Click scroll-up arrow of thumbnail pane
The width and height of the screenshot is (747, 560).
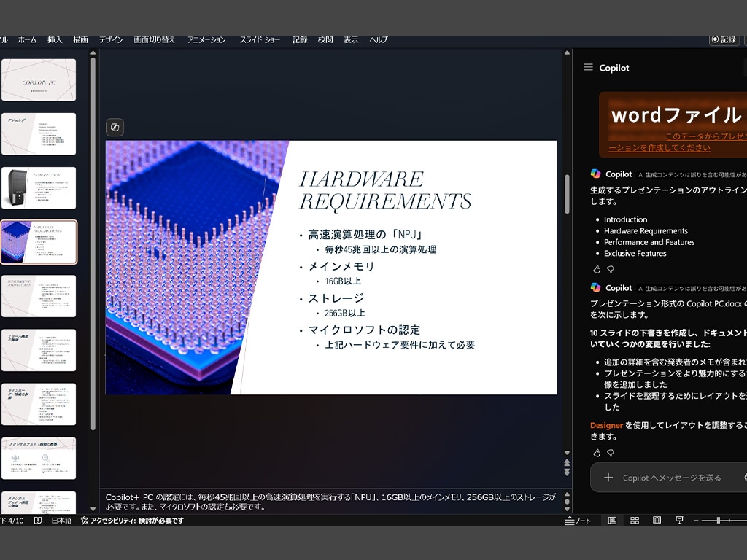[93, 52]
